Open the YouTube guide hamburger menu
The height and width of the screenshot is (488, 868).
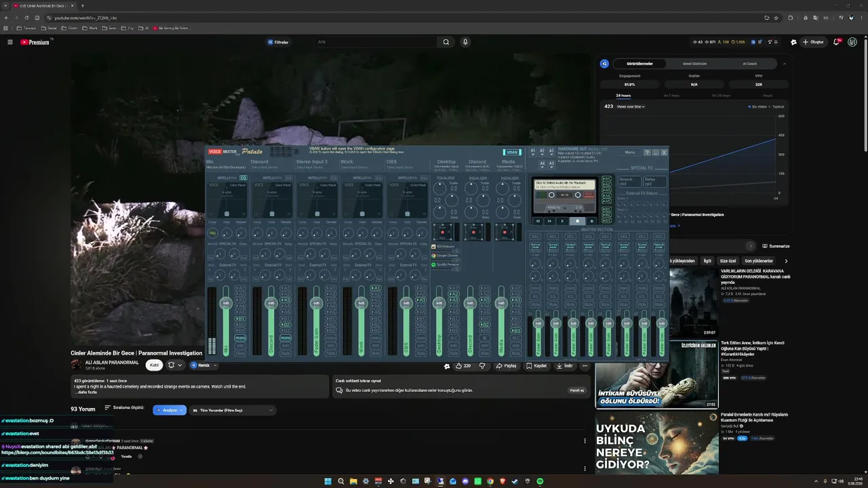point(10,42)
